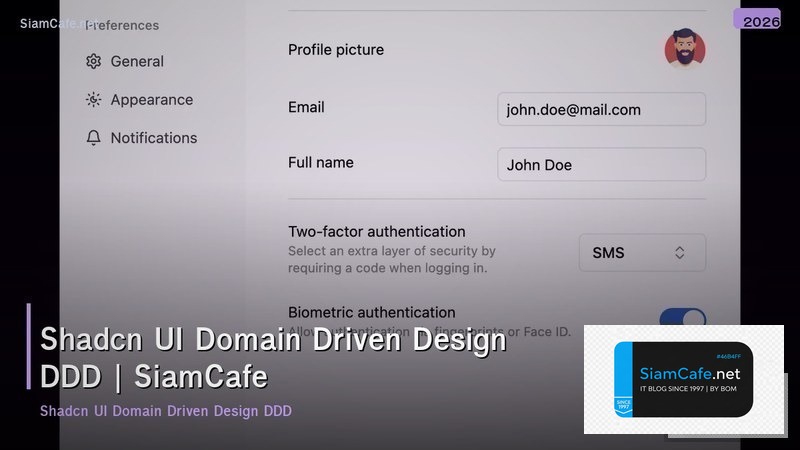Click the Appearance sun icon
Viewport: 800px width, 450px height.
click(x=93, y=99)
